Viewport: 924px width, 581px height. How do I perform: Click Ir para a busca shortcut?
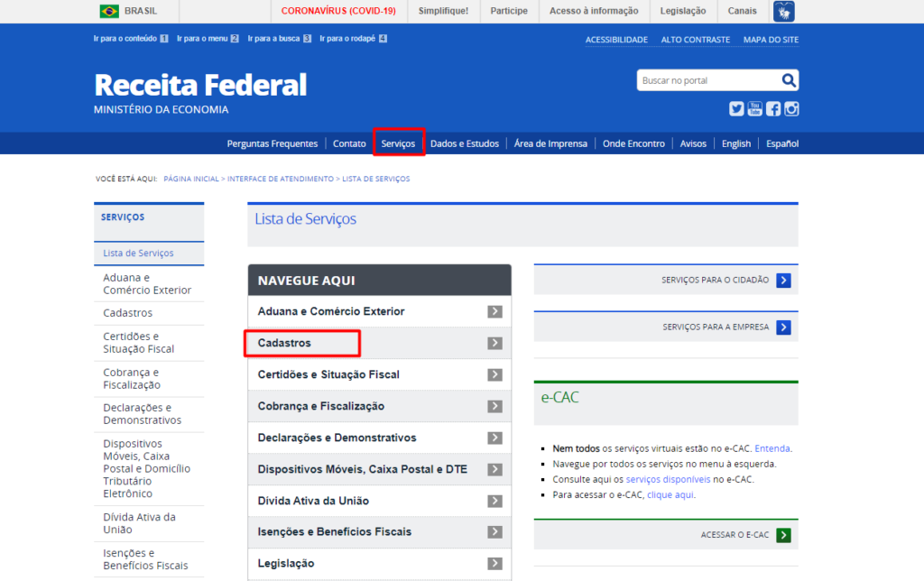pyautogui.click(x=280, y=38)
